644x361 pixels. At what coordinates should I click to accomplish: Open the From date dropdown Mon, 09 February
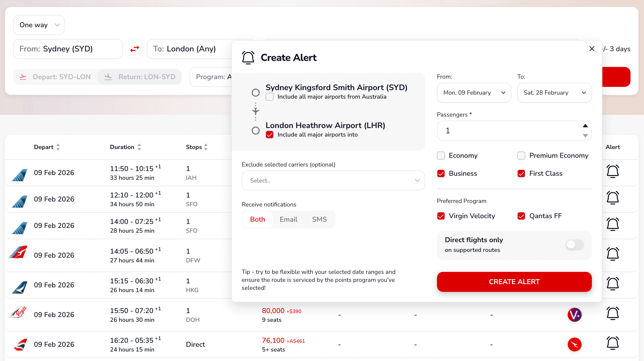click(474, 93)
